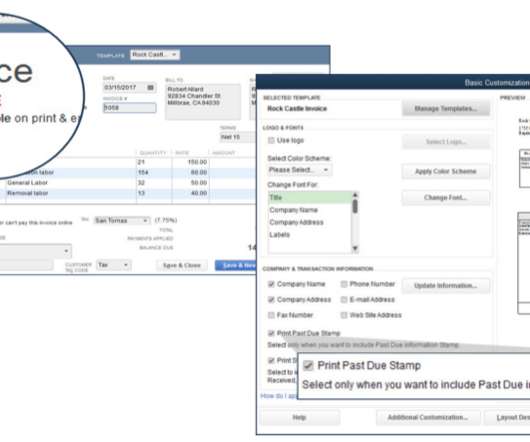This screenshot has width=530, height=442.
Task: Open the invoice date calendar picker
Action: (x=151, y=88)
